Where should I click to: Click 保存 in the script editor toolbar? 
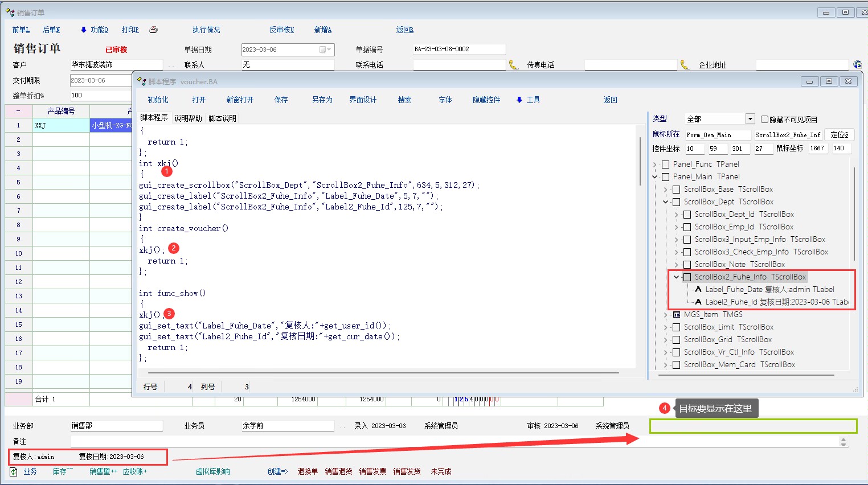click(x=281, y=100)
